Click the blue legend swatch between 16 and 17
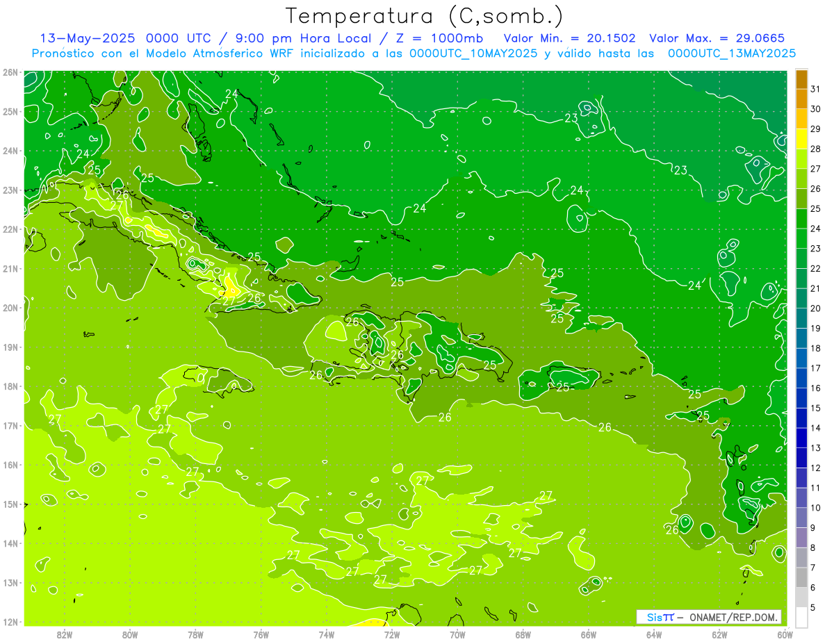This screenshot has width=834, height=644. click(801, 378)
